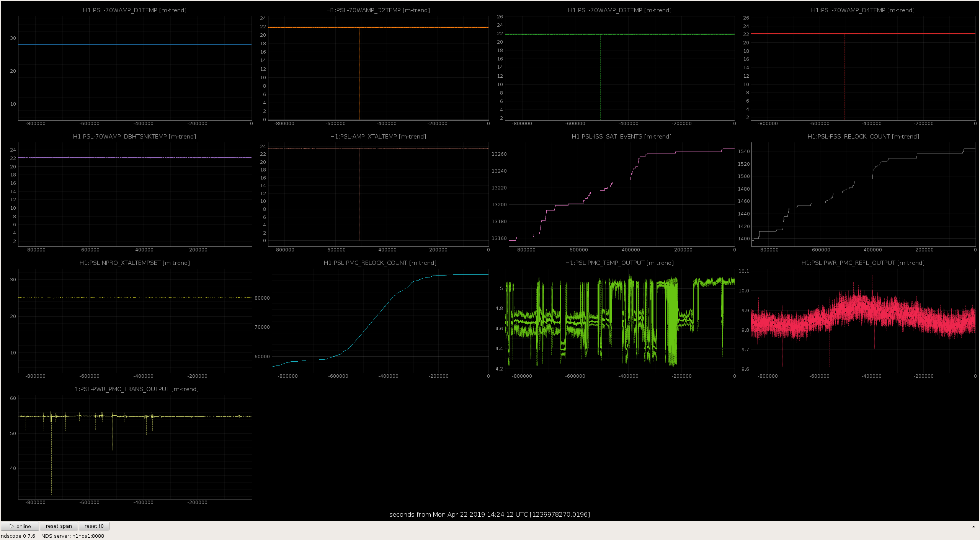Image resolution: width=980 pixels, height=540 pixels.
Task: Select the H1:PSL-70WAMP_D3TEMP plot title
Action: (x=620, y=10)
